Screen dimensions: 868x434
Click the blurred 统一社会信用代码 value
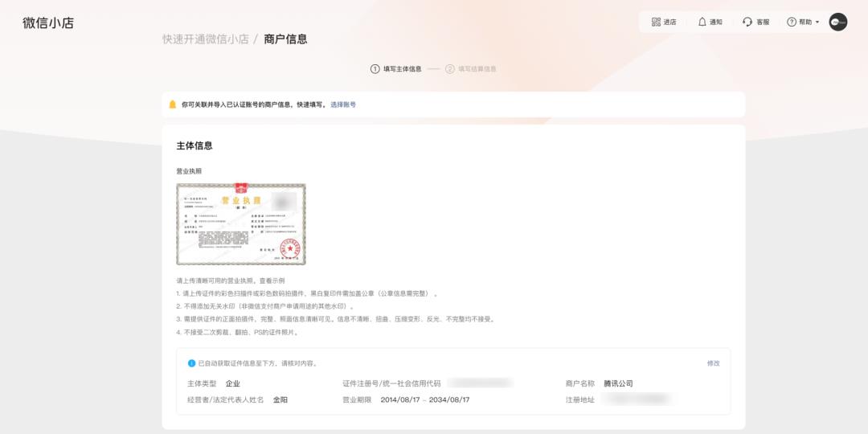tap(480, 383)
